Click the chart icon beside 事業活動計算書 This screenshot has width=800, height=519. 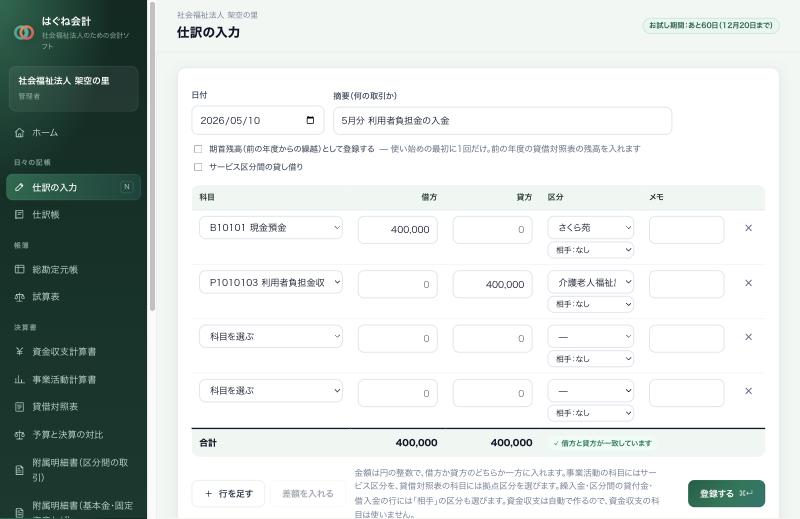pyautogui.click(x=19, y=379)
